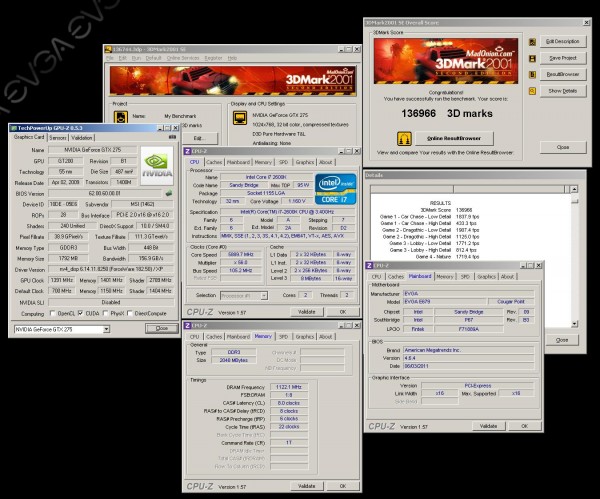Screen dimensions: 600x499
Task: Click the Details window scroll up arrow
Action: [574, 189]
